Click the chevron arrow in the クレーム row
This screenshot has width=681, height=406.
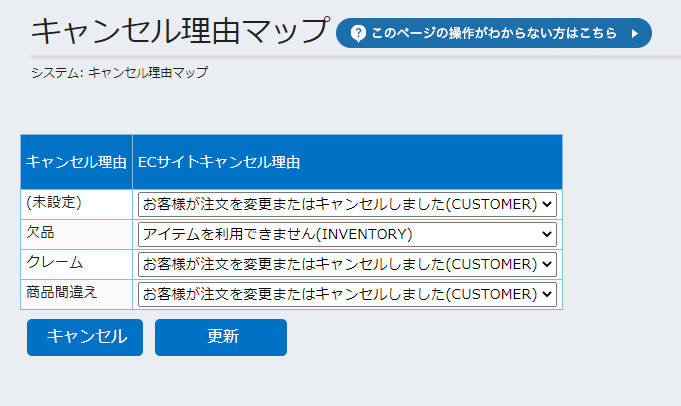[x=547, y=264]
